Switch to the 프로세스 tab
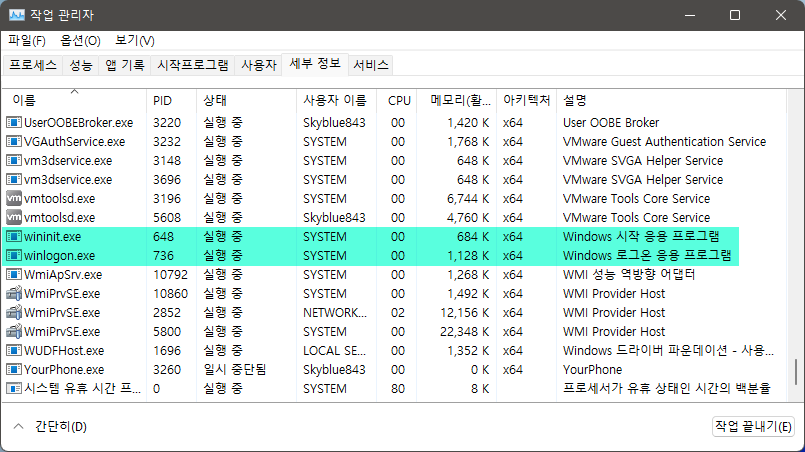805x452 pixels. [33, 65]
